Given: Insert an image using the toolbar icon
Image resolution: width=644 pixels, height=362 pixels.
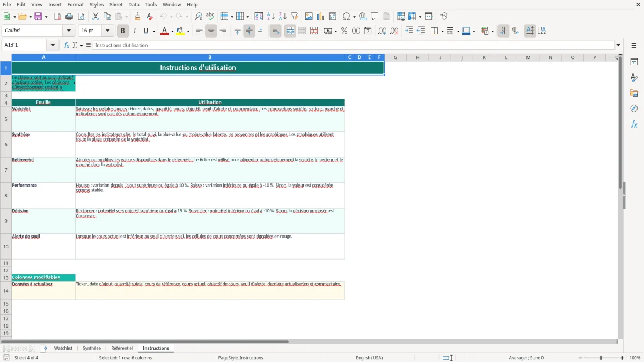Looking at the screenshot, I should [x=309, y=17].
